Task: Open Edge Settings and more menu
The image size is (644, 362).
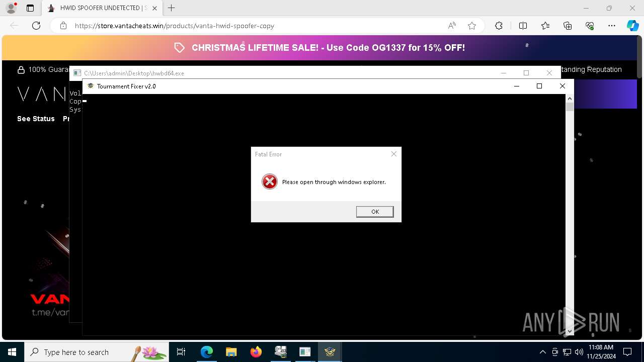Action: (x=612, y=26)
